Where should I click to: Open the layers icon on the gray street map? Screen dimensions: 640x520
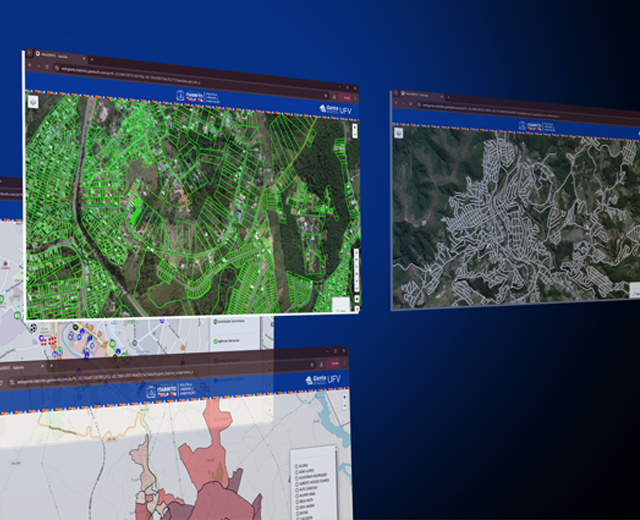click(398, 131)
